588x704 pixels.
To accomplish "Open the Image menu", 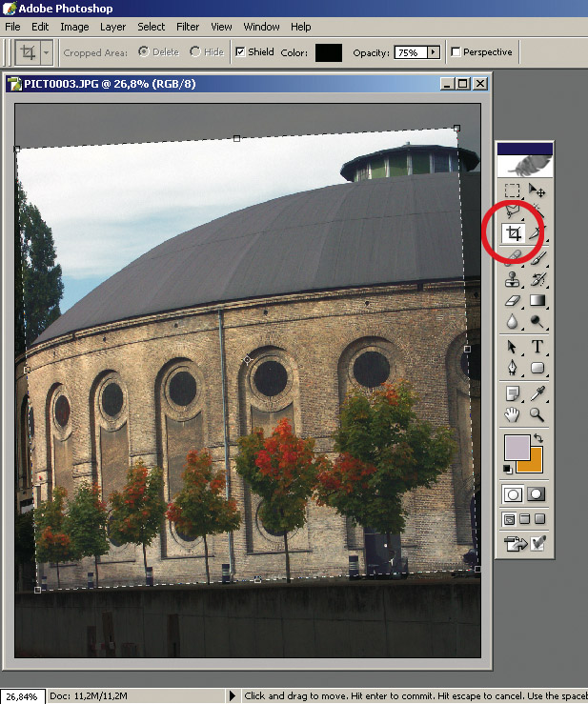I will click(x=74, y=27).
